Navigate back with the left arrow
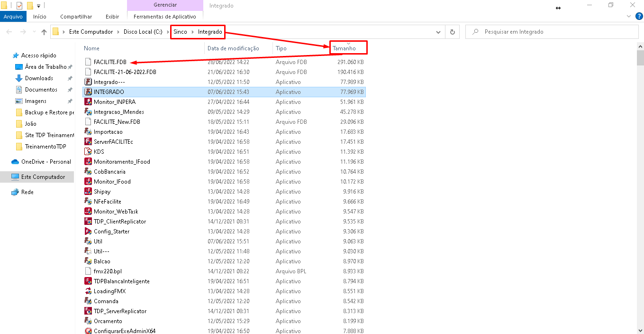 coord(9,32)
